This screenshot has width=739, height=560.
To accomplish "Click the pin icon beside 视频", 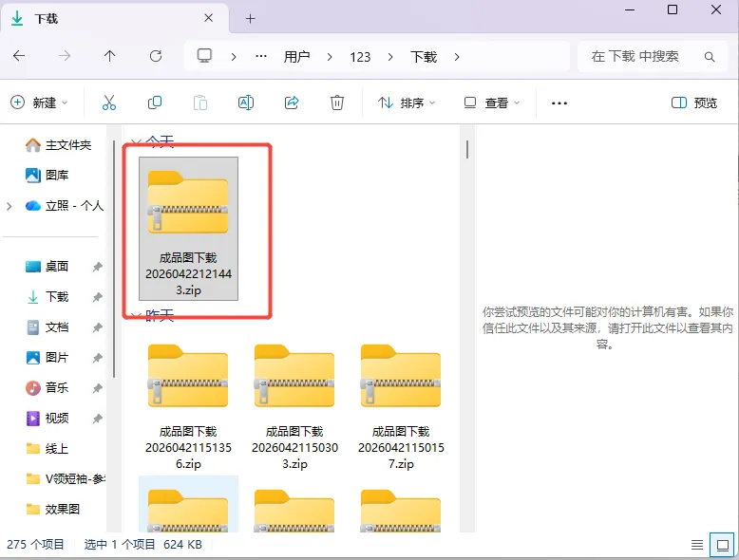I will (x=97, y=419).
